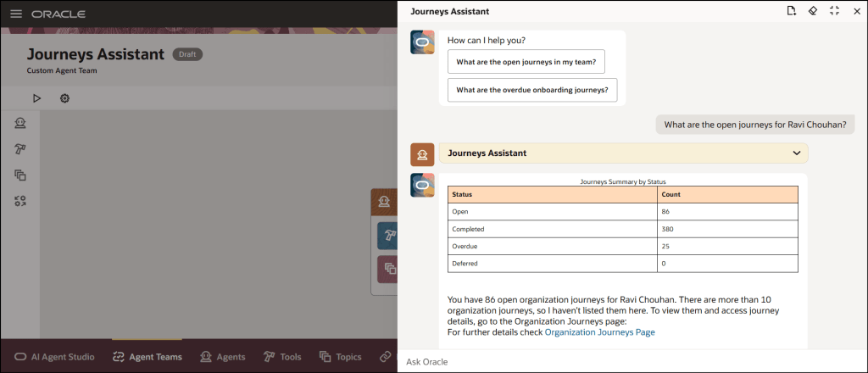Click the run/play icon in the toolbar

36,98
